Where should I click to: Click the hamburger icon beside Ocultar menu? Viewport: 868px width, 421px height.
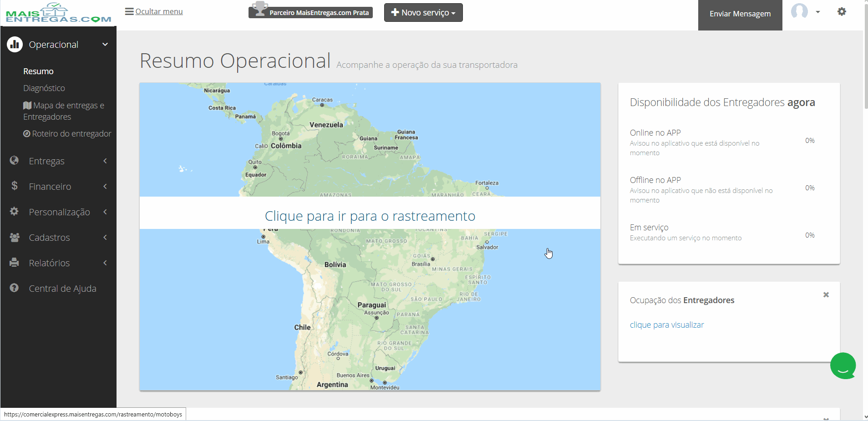coord(129,11)
